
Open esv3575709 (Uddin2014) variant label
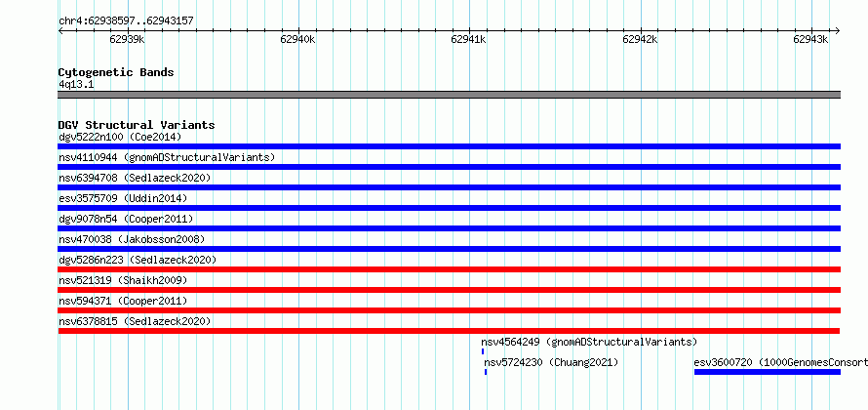pos(123,198)
